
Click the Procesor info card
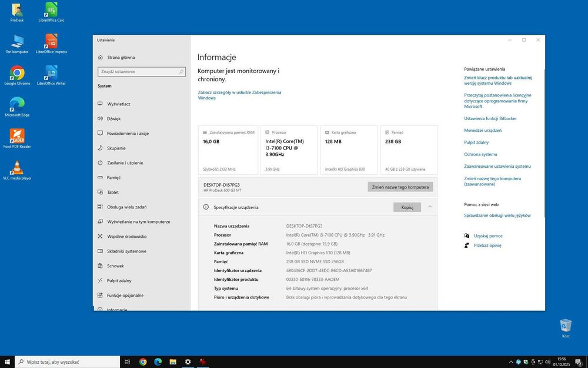289,150
